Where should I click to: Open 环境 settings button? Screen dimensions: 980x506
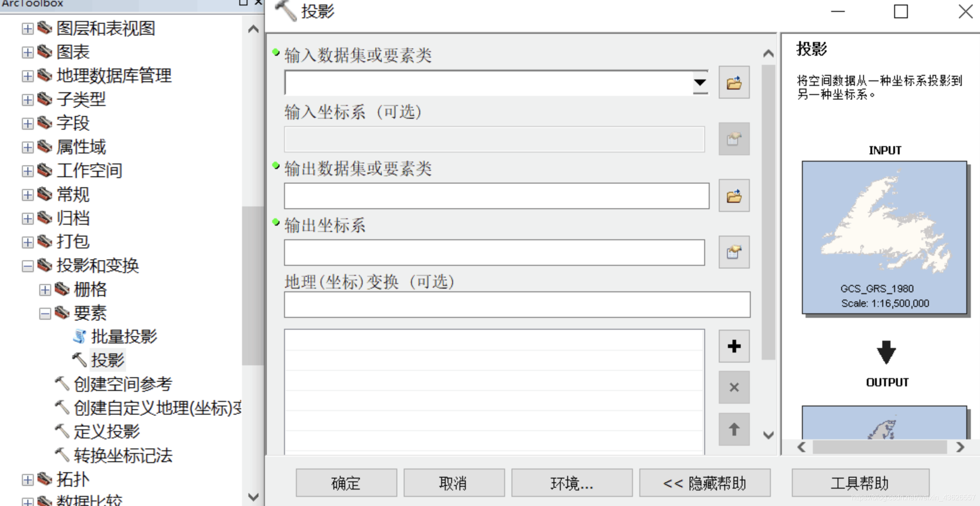pyautogui.click(x=571, y=483)
